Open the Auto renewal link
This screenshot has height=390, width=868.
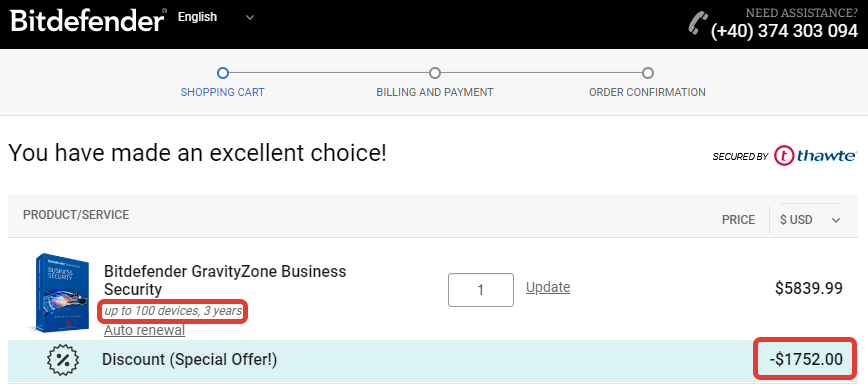click(x=144, y=330)
